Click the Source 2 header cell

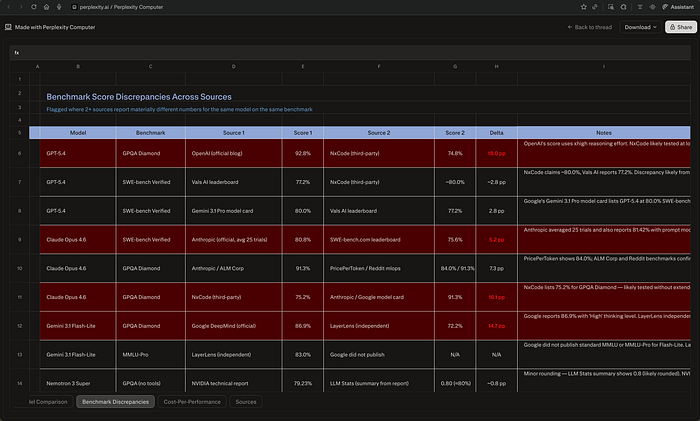click(379, 133)
